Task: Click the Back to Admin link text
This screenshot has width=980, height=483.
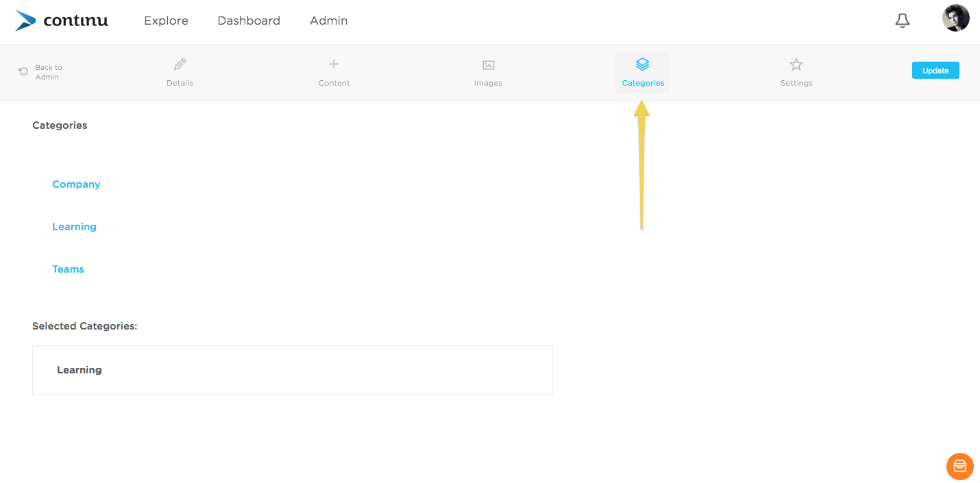Action: click(49, 72)
